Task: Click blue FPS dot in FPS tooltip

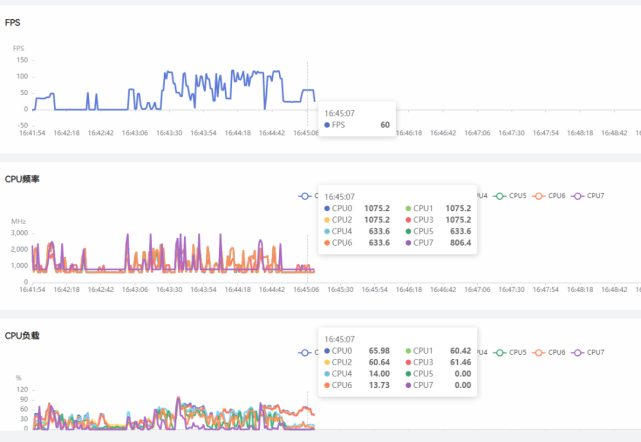Action: click(327, 126)
